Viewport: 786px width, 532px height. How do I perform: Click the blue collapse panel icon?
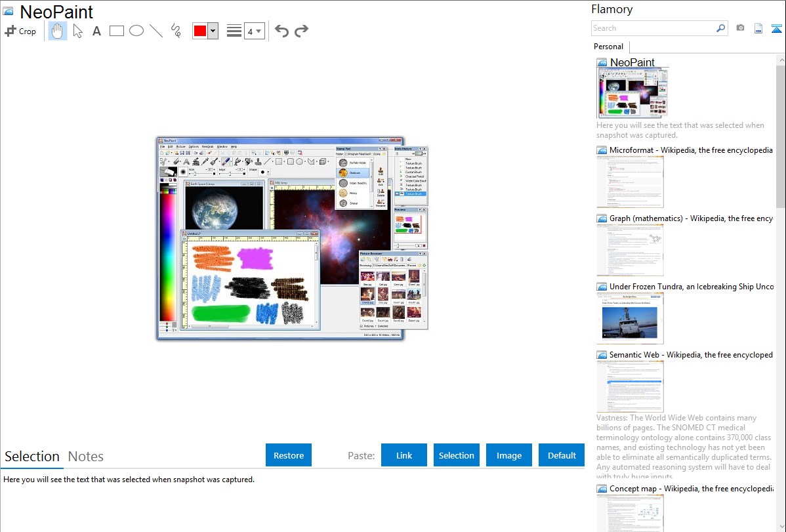pyautogui.click(x=776, y=28)
